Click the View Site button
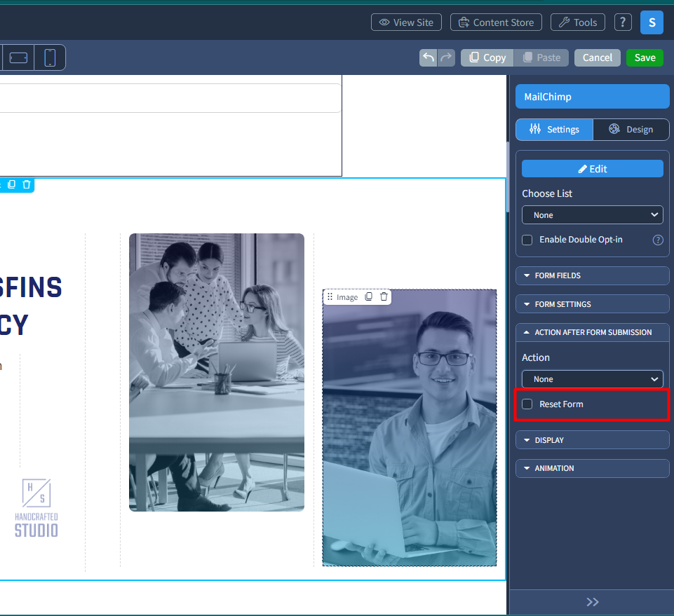 coord(406,22)
